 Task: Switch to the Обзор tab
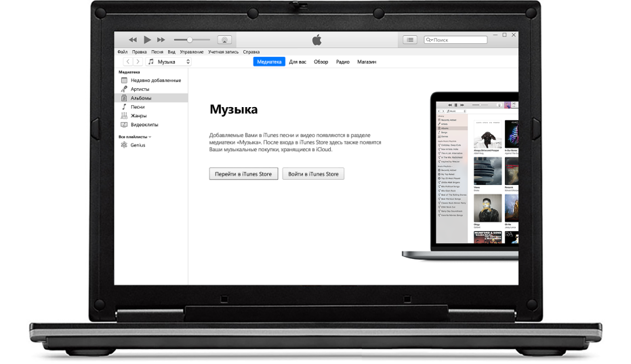(x=321, y=62)
